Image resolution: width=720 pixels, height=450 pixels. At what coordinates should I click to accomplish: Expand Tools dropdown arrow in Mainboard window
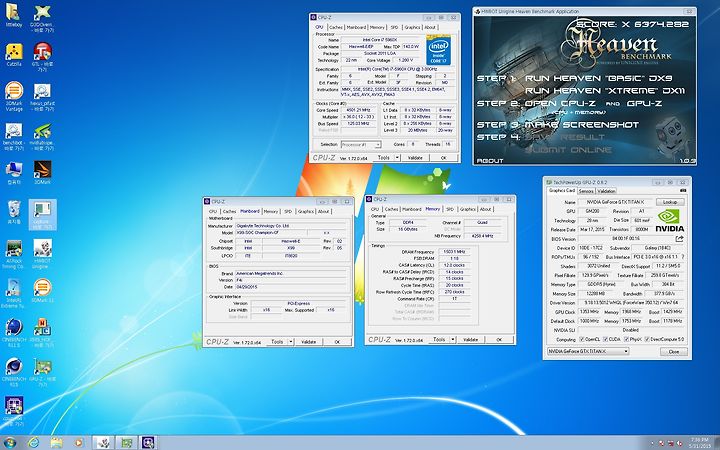point(291,342)
